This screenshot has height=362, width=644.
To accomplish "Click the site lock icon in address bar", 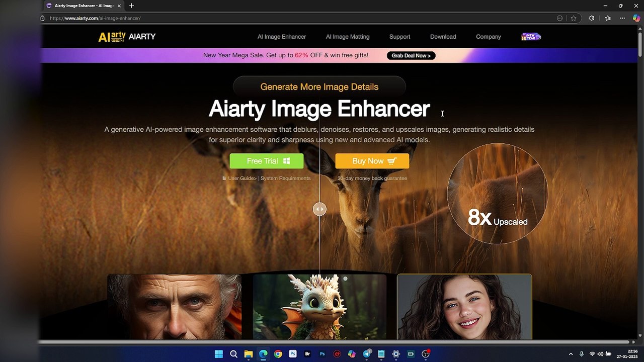I will pyautogui.click(x=43, y=18).
